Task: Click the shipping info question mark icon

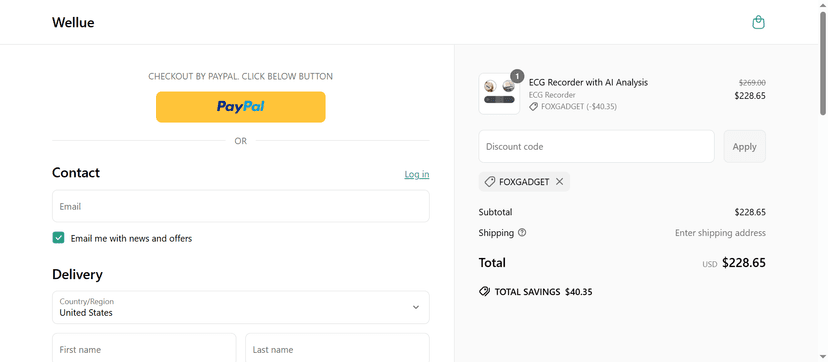Action: [x=522, y=232]
